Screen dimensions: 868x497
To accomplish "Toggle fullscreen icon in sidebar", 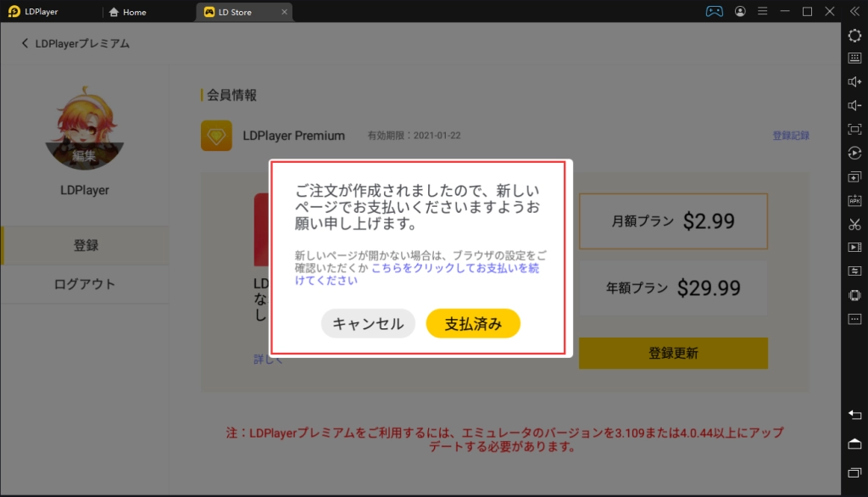I will coord(854,129).
